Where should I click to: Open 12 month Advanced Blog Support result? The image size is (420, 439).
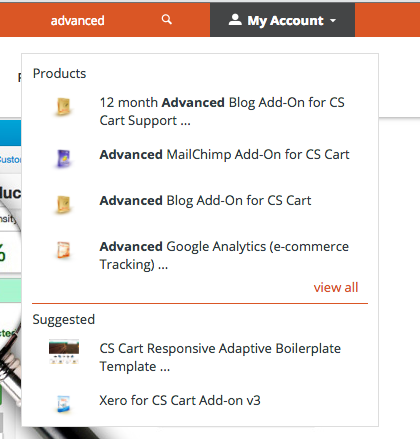tap(222, 111)
